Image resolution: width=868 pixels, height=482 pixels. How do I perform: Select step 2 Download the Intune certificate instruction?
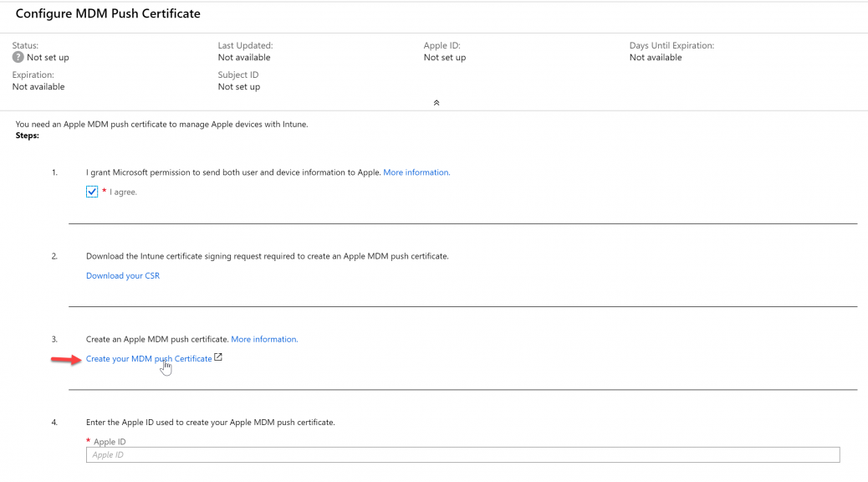[x=268, y=256]
